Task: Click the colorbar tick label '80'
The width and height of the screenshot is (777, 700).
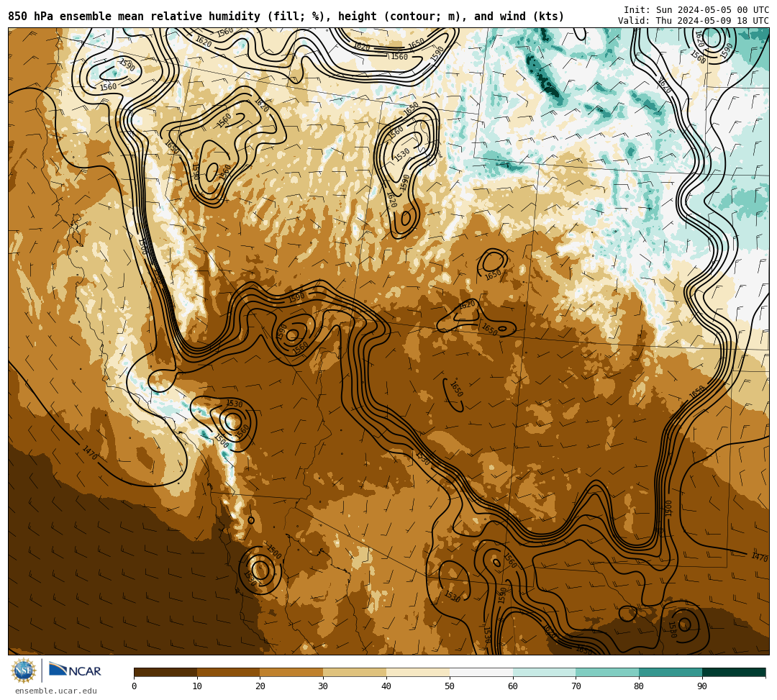Action: pos(640,686)
